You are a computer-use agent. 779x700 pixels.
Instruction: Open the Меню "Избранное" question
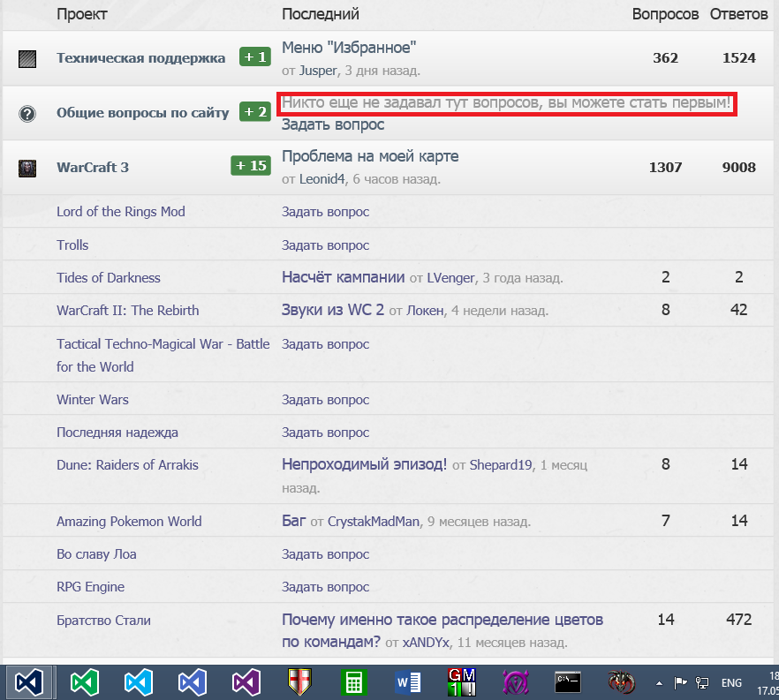349,48
